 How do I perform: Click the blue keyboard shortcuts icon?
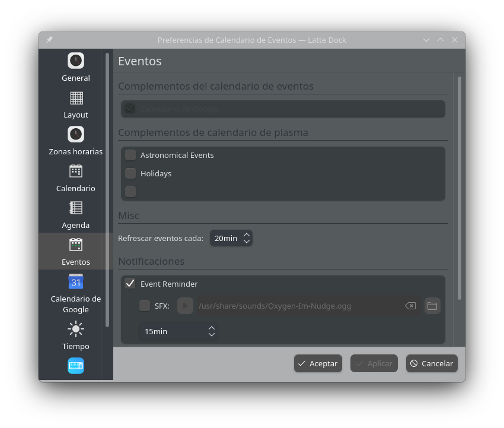76,366
